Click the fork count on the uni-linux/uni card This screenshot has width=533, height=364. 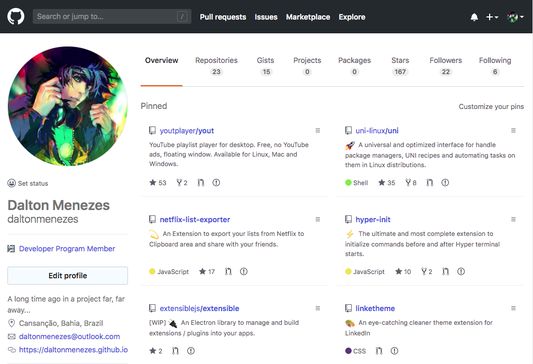click(x=411, y=183)
